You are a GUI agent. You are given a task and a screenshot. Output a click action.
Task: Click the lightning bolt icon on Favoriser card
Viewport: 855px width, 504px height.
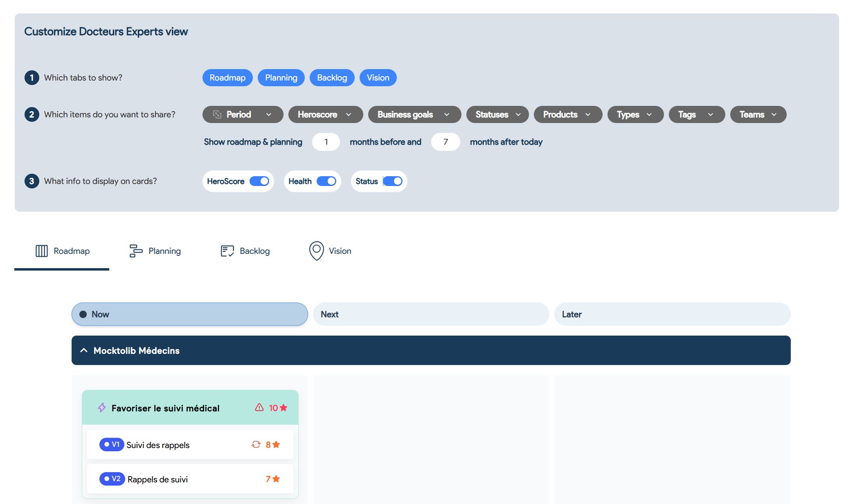102,408
